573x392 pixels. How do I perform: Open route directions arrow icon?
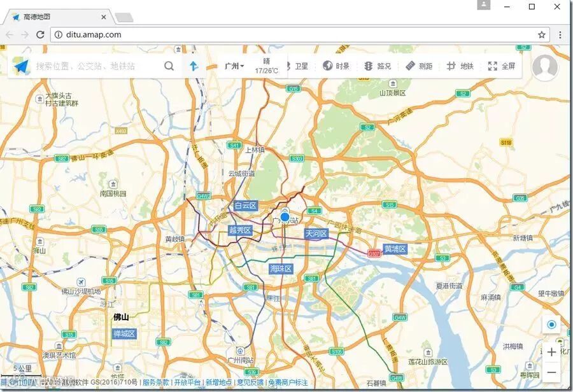[x=194, y=66]
